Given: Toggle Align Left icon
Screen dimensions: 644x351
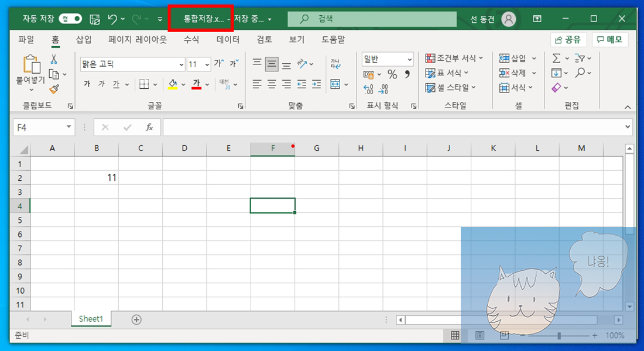Looking at the screenshot, I should click(257, 85).
